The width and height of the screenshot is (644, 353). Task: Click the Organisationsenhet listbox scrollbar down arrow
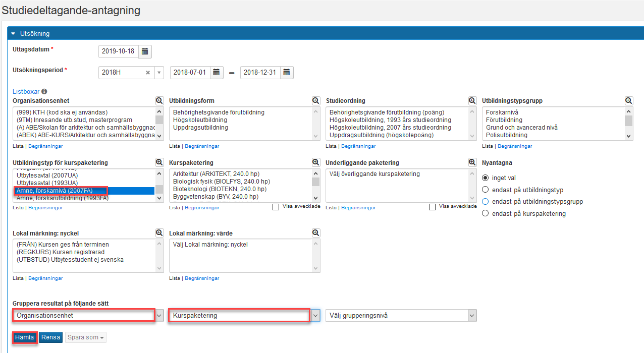click(x=159, y=136)
